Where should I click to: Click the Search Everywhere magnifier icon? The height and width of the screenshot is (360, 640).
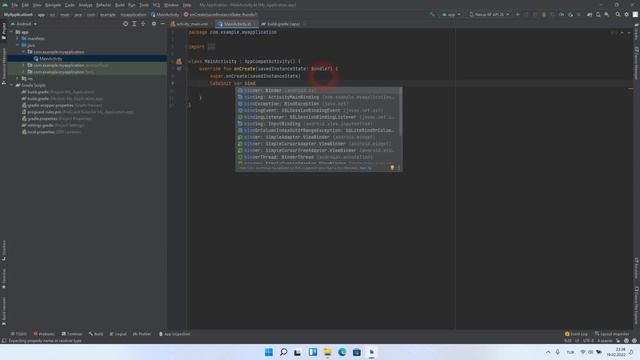[x=618, y=15]
